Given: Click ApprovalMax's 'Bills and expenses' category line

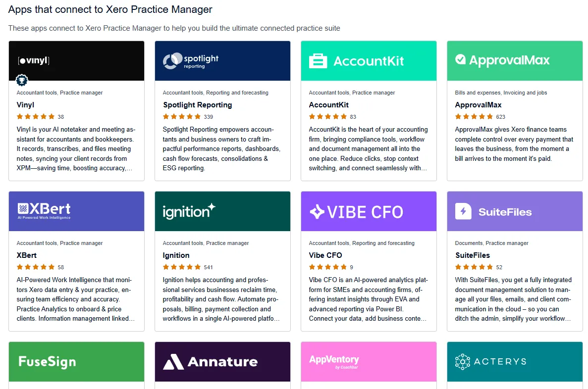Looking at the screenshot, I should [501, 93].
